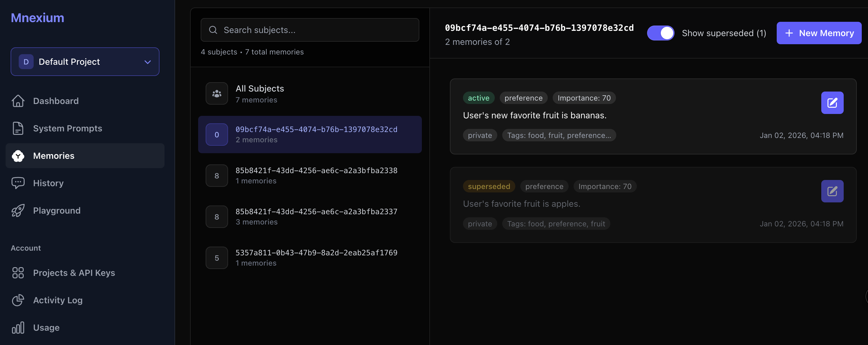
Task: Click the History chat bubble icon
Action: (18, 182)
